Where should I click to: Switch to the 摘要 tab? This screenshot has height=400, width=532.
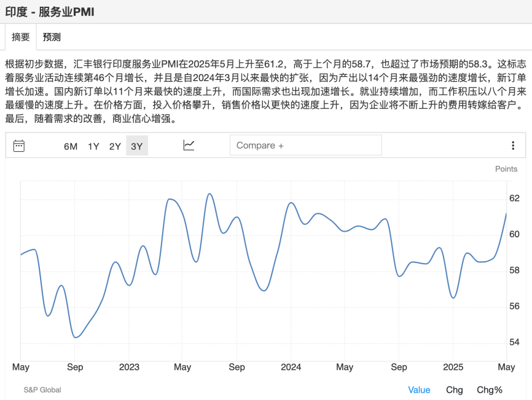[21, 37]
